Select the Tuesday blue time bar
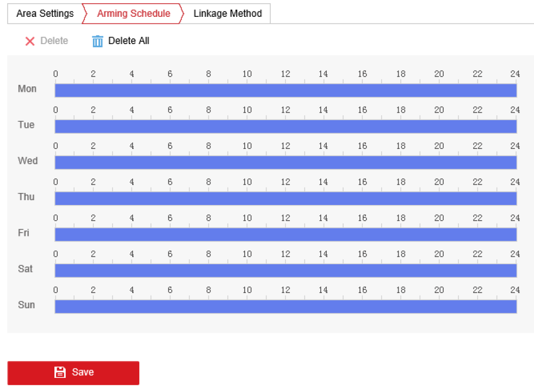The image size is (534, 392). [x=285, y=127]
